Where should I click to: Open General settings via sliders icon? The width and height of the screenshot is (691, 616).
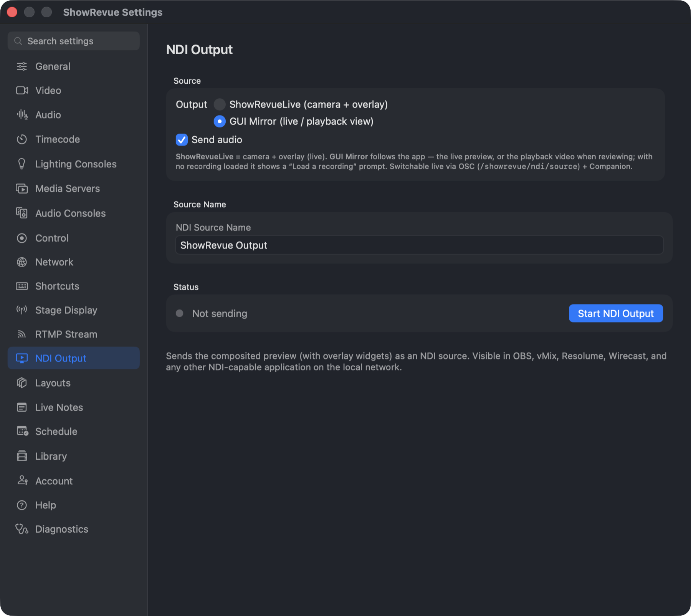[22, 66]
